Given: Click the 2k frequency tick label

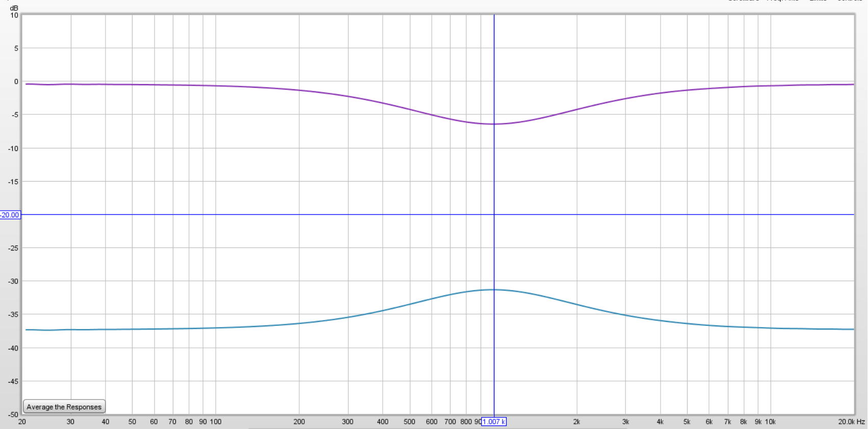Looking at the screenshot, I should pyautogui.click(x=576, y=422).
